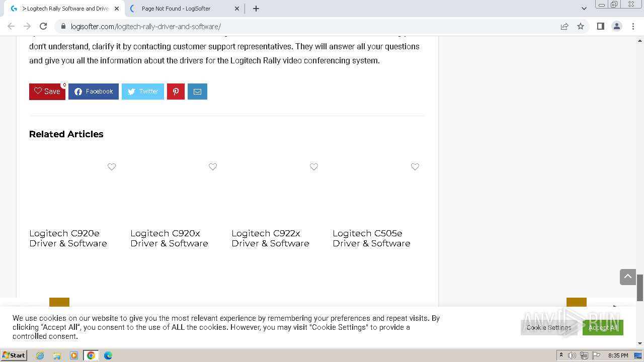This screenshot has height=362, width=644.
Task: Open Cookie Settings
Action: (x=549, y=327)
